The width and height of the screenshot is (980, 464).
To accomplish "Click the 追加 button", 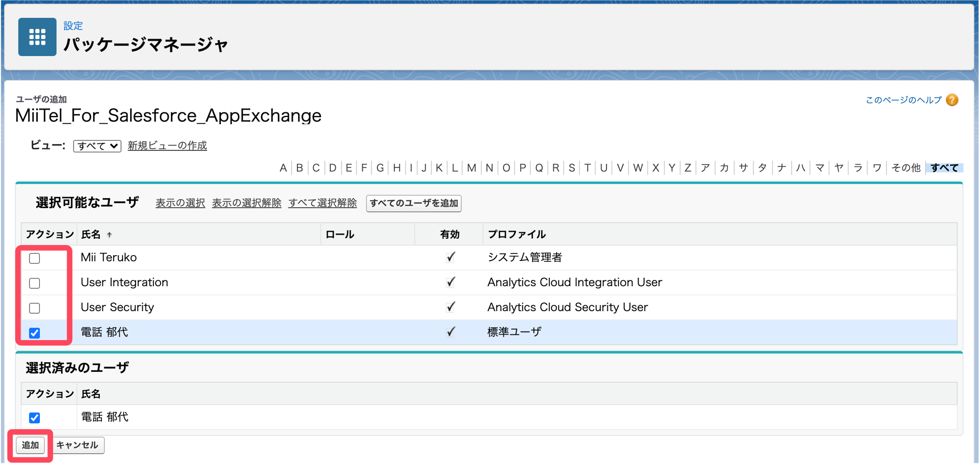I will click(30, 445).
